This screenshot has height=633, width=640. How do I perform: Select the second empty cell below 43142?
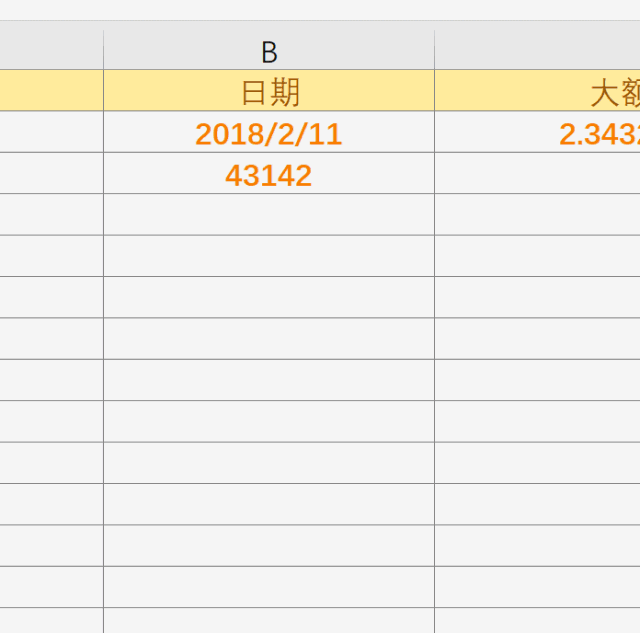[268, 256]
